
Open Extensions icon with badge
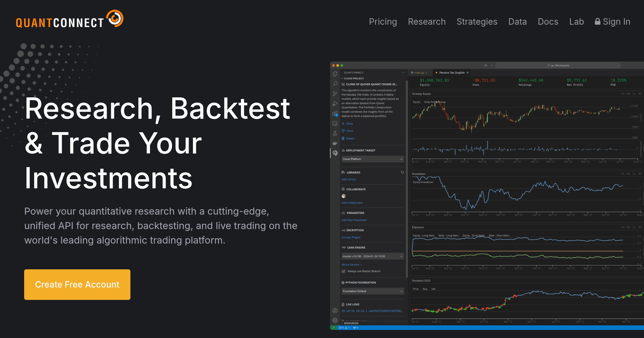point(335,114)
